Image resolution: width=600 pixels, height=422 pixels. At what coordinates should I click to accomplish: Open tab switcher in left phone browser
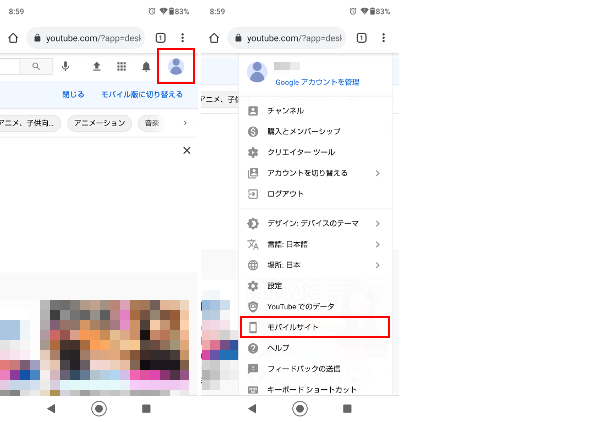coord(161,38)
